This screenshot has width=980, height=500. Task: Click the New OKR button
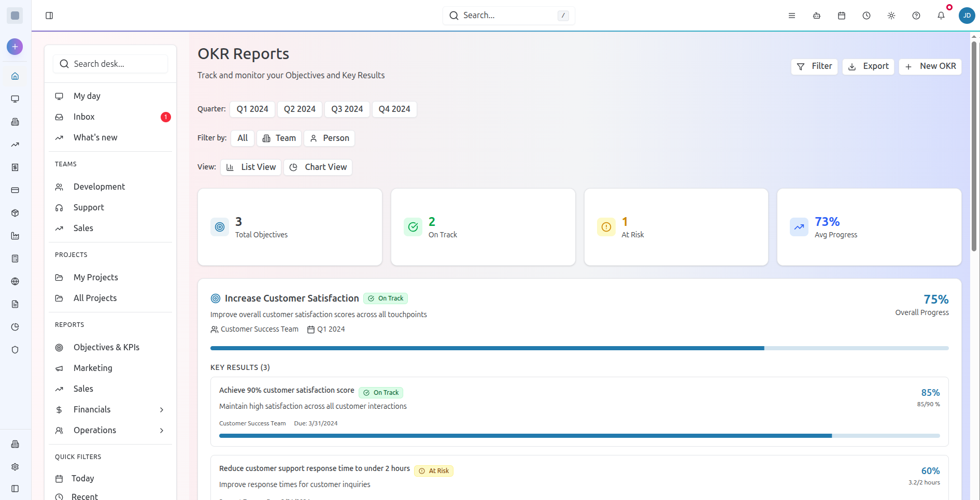pos(930,66)
